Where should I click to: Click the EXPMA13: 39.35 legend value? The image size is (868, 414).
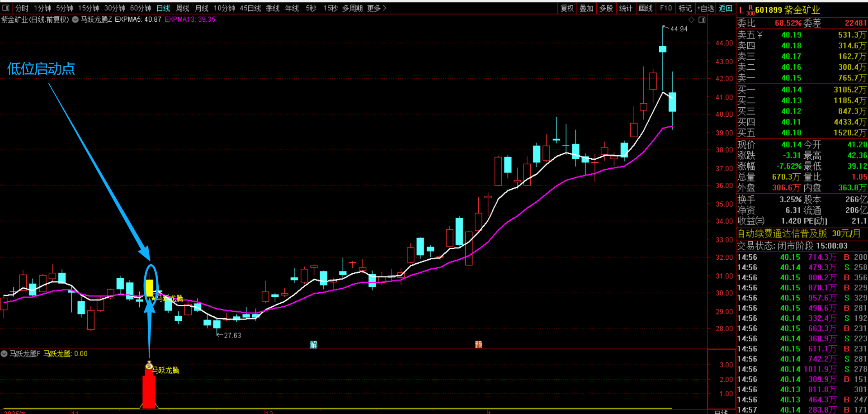point(190,19)
